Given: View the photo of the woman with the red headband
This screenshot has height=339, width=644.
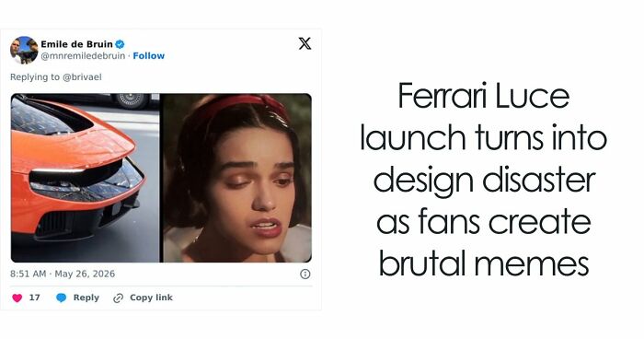Looking at the screenshot, I should tap(237, 178).
